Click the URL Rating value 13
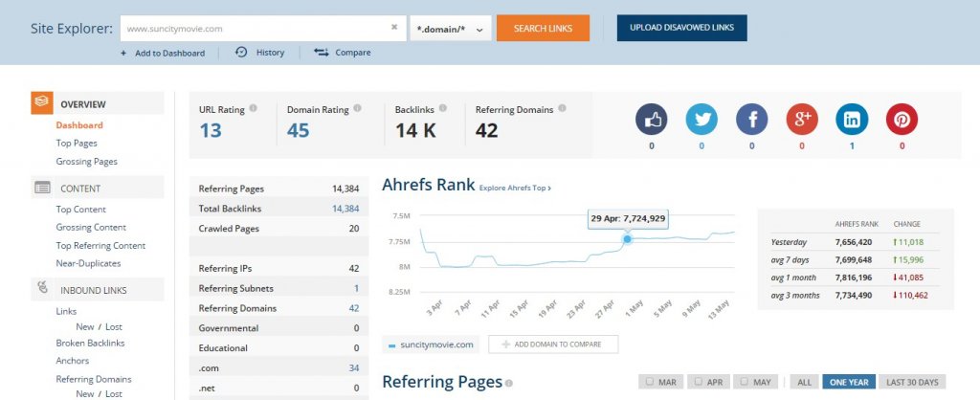Screen dimensions: 980x400 (x=211, y=130)
